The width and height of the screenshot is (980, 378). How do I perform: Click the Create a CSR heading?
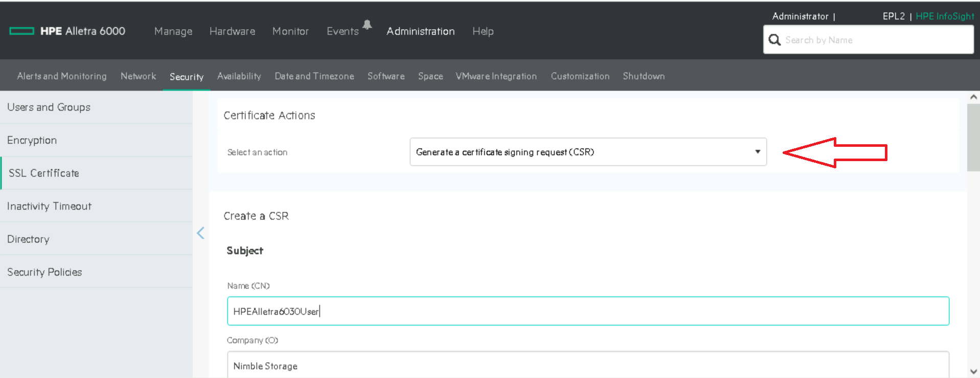pyautogui.click(x=256, y=216)
